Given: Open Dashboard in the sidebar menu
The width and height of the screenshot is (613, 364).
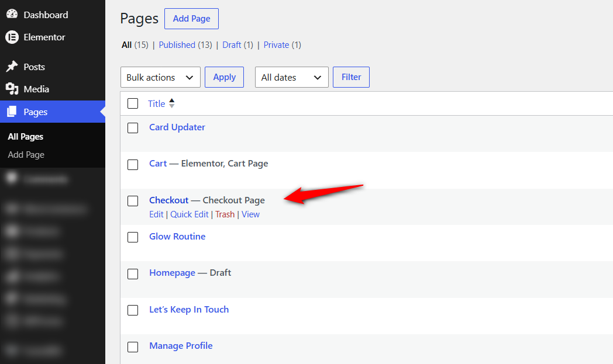Looking at the screenshot, I should click(x=46, y=15).
